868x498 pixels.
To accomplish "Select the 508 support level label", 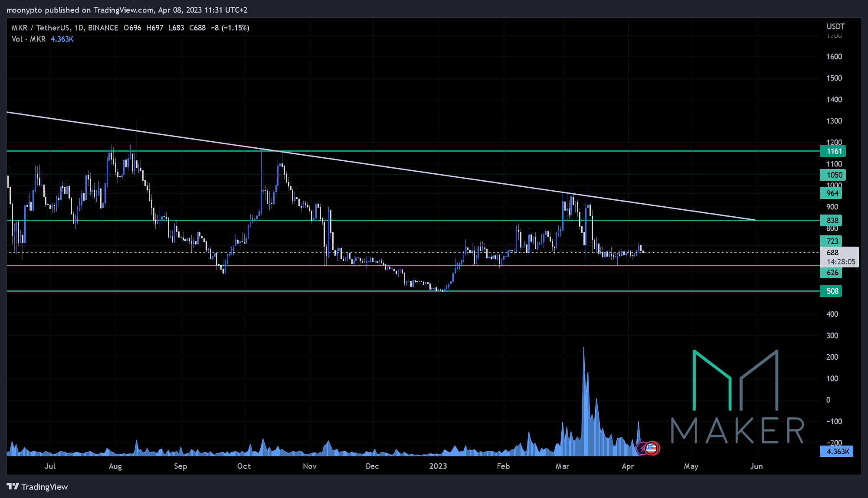I will tap(831, 291).
